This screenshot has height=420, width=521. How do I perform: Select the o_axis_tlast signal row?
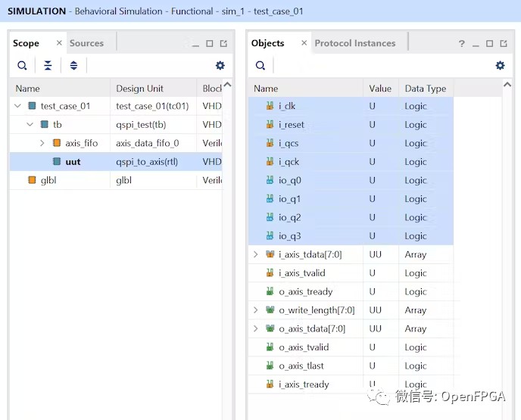pyautogui.click(x=351, y=366)
